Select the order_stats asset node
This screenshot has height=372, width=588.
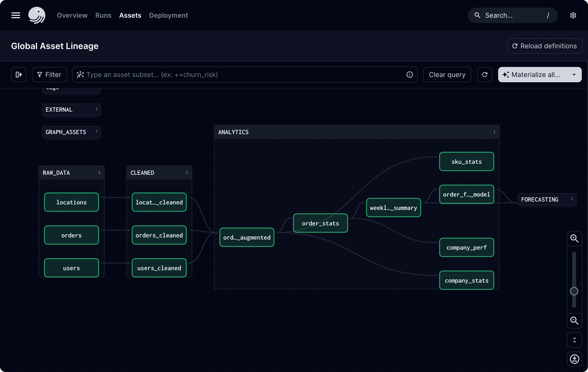(x=320, y=223)
